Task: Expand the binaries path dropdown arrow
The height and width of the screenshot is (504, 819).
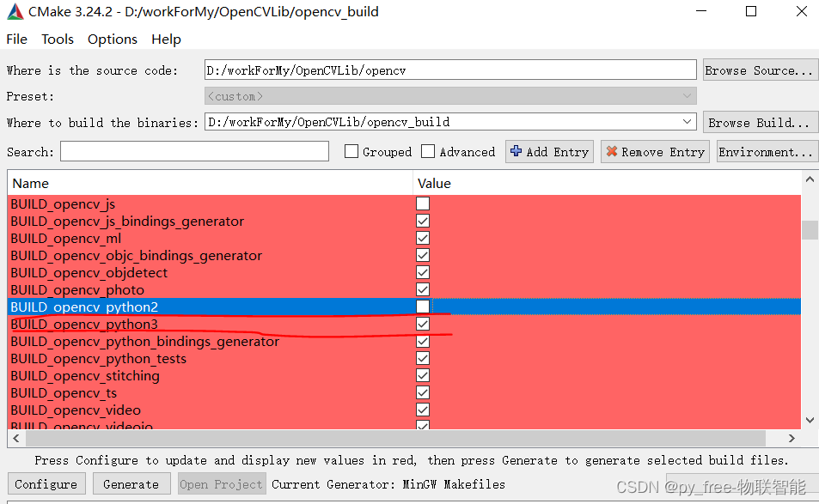Action: pyautogui.click(x=688, y=122)
